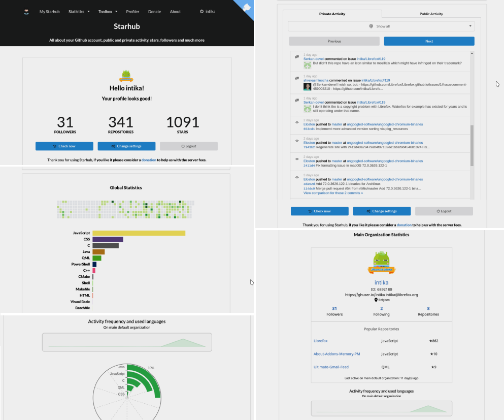Click the avatar above Hello intika
Screen dimensions: 504x420
coord(126,76)
